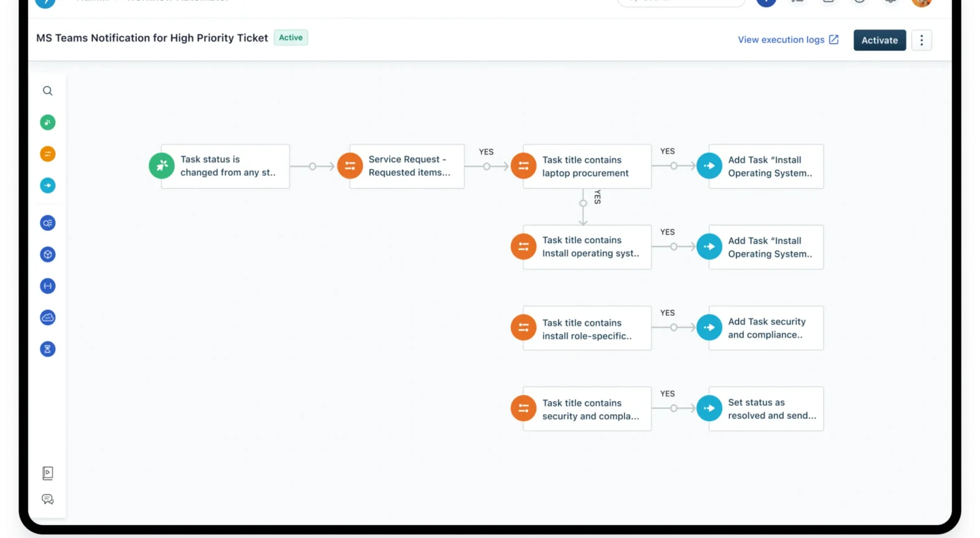Screen dimensions: 980x538
Task: Click the blue brackets placeholder sidebar icon
Action: point(48,286)
